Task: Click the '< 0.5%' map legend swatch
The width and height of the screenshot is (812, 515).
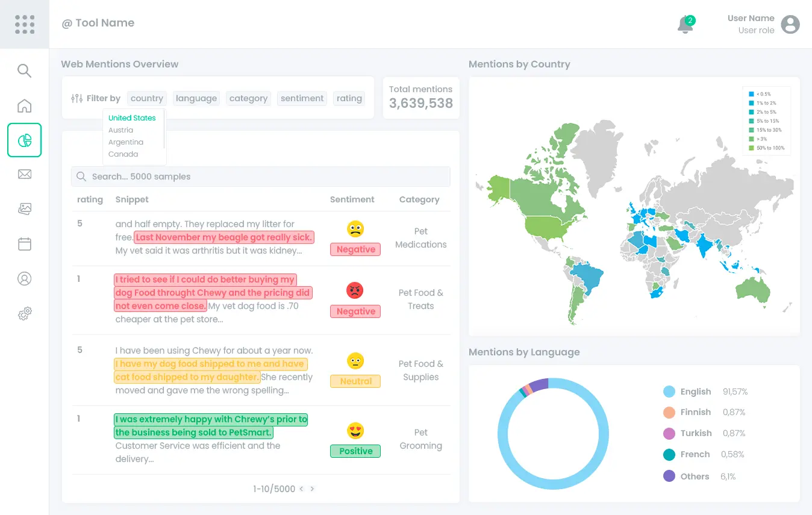Action: 751,94
